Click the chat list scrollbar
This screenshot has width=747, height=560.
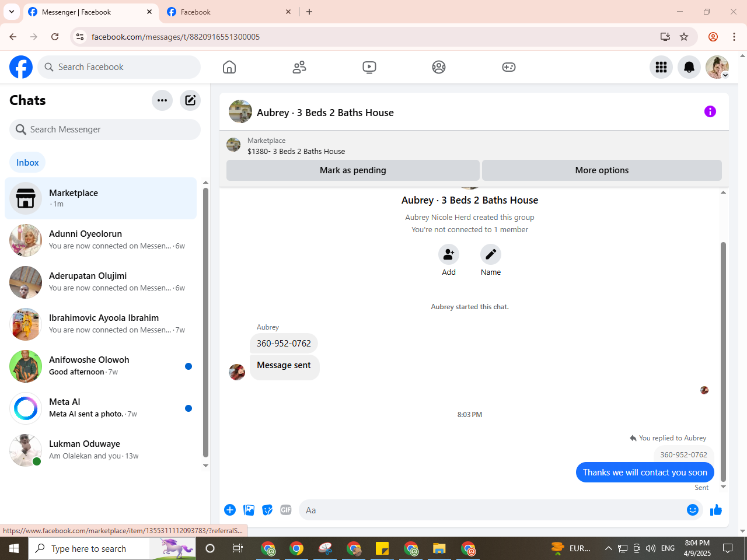click(x=205, y=322)
